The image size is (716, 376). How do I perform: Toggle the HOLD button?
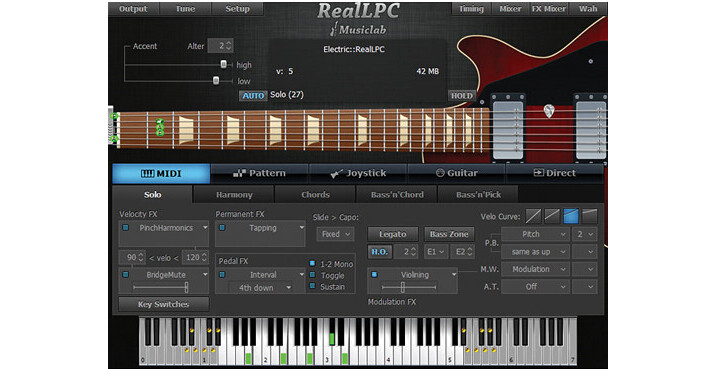pos(462,95)
